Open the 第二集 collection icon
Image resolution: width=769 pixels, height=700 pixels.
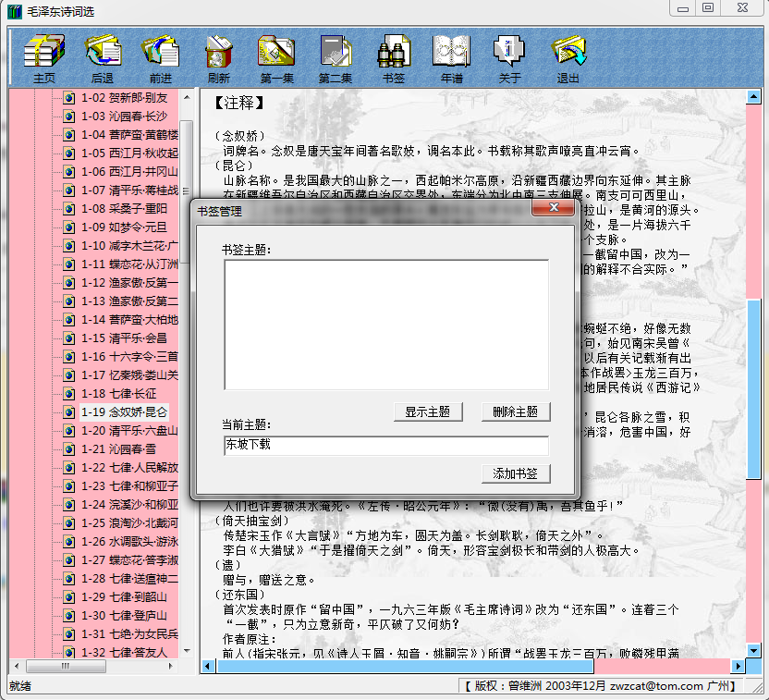[336, 58]
